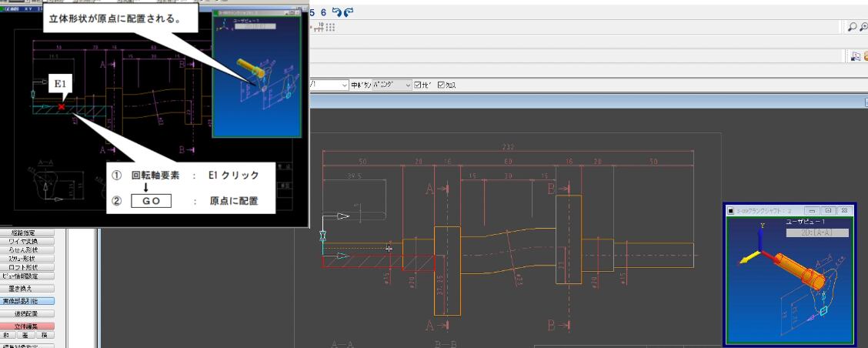Click the magnifier zoom icon

point(852,27)
